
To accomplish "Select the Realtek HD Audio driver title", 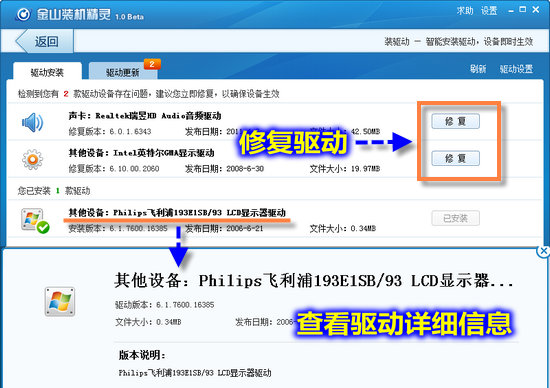I will pyautogui.click(x=145, y=115).
